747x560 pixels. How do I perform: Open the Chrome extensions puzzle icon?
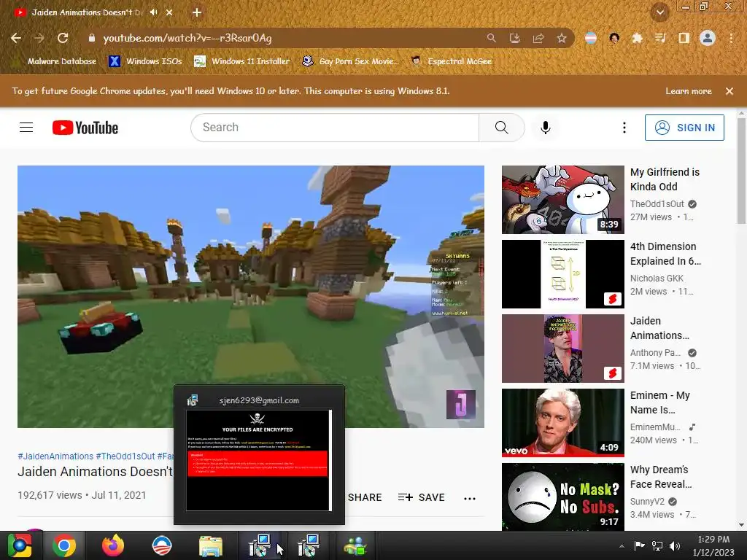tap(637, 38)
